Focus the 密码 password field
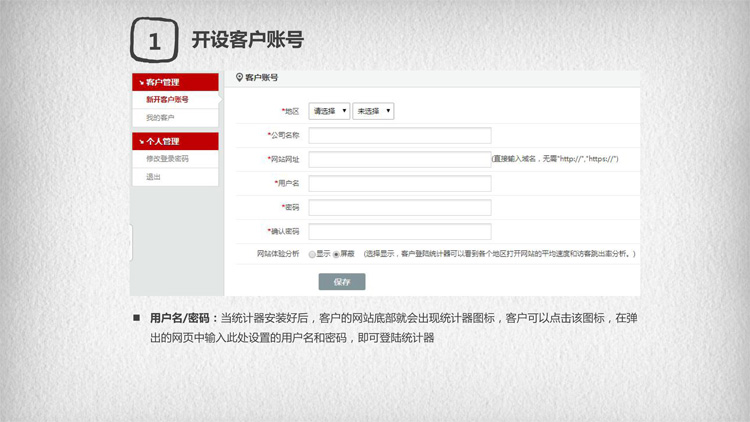 (x=399, y=207)
